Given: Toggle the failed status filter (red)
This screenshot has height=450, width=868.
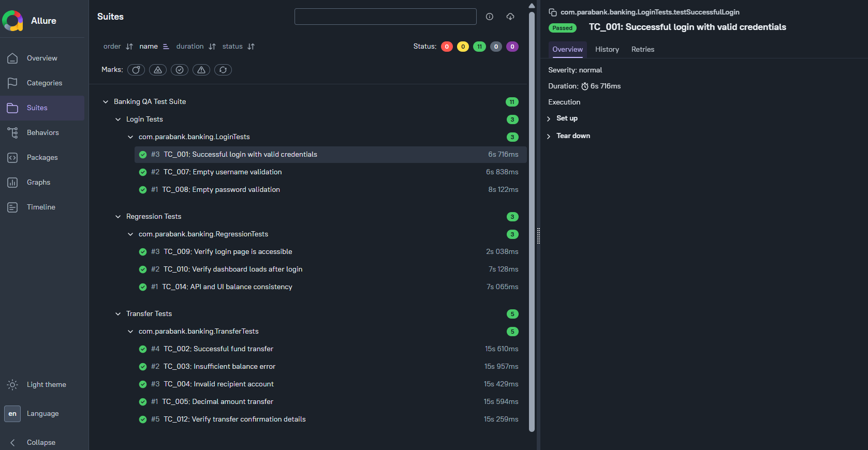Looking at the screenshot, I should (447, 47).
